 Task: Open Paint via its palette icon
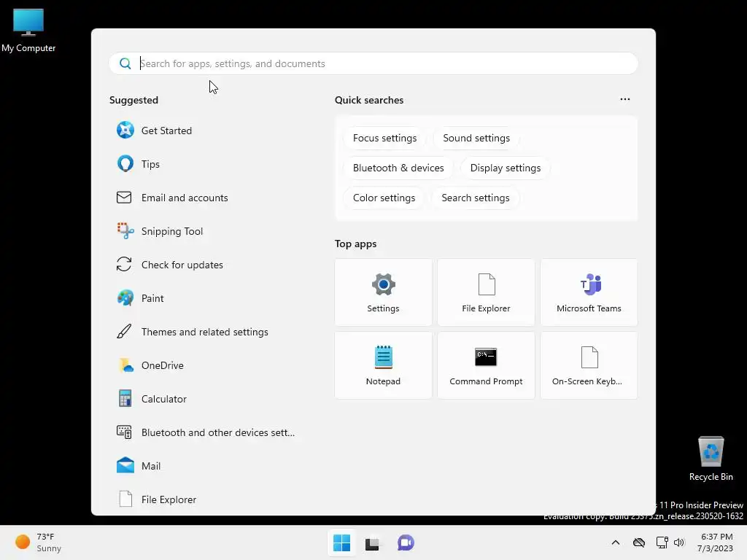[x=125, y=298]
